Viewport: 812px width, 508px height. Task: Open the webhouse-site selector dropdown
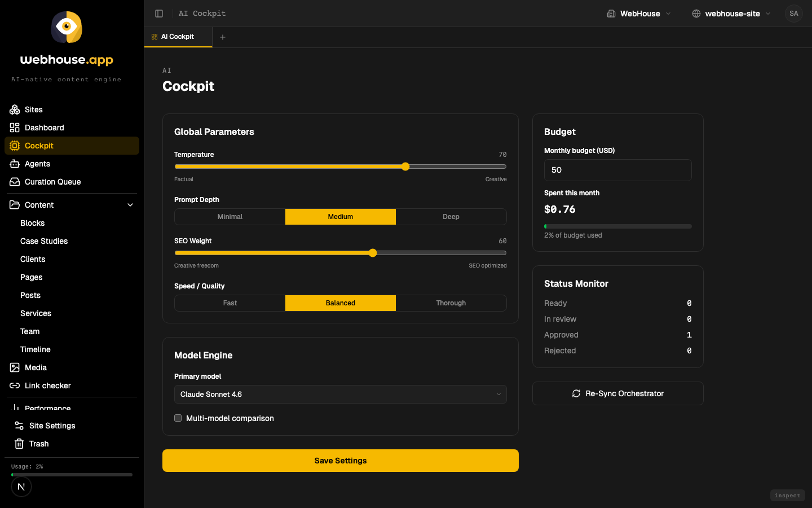731,14
